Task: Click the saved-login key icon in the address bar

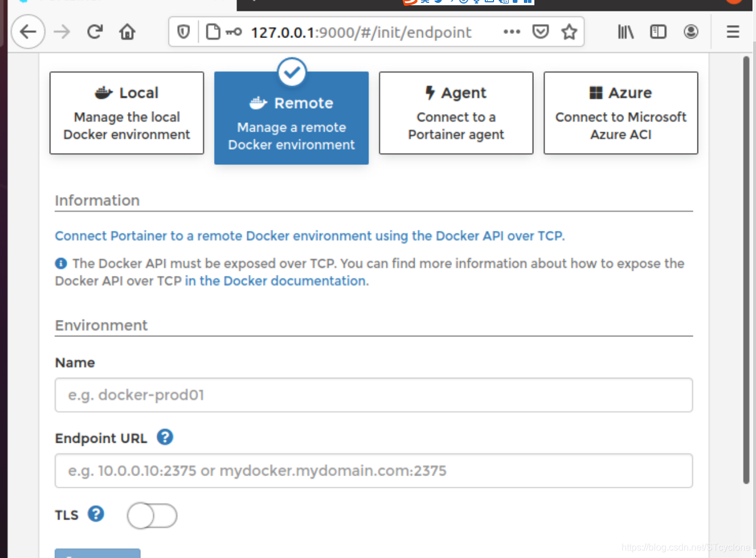Action: (234, 32)
